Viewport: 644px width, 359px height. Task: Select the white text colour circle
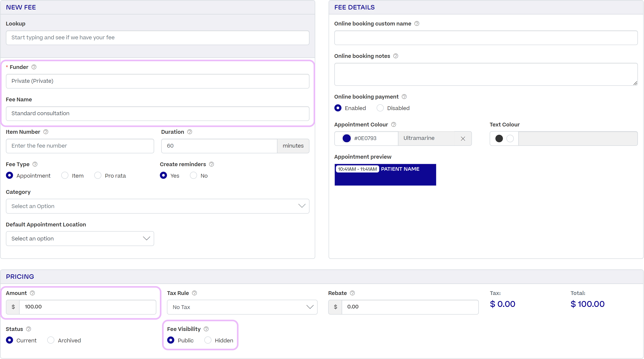click(x=510, y=139)
